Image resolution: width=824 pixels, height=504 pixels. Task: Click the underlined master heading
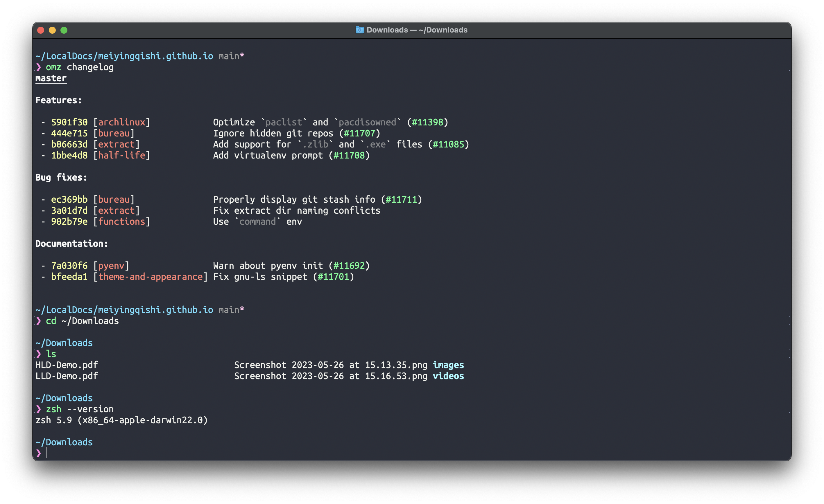click(x=51, y=78)
